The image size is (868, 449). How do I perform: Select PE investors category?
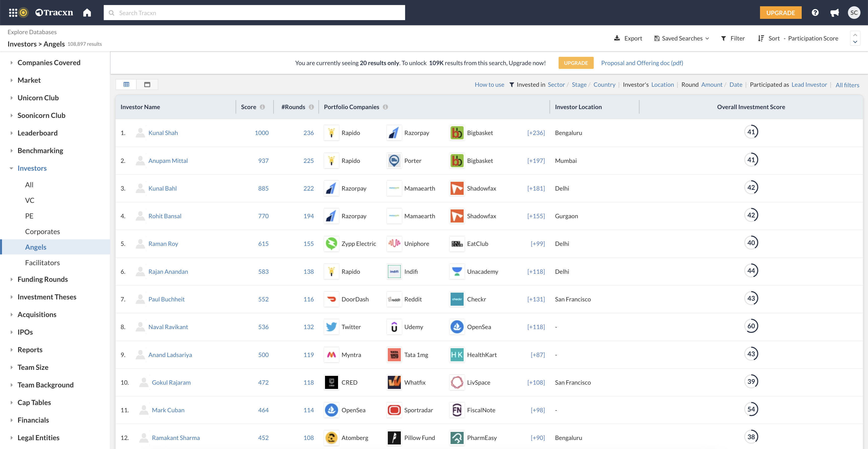point(29,216)
